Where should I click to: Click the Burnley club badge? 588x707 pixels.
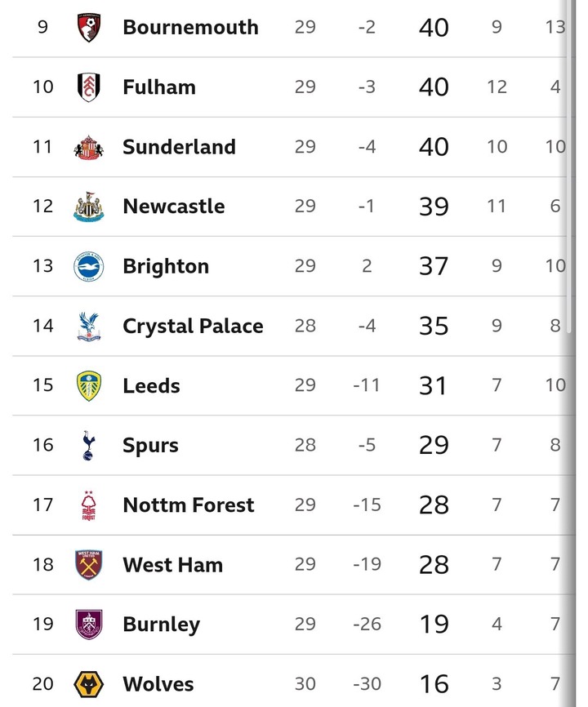[x=88, y=625]
